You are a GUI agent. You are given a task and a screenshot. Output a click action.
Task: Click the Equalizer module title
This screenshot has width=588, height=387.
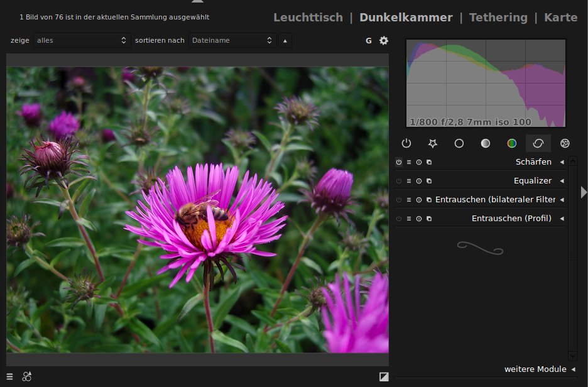[x=533, y=181]
